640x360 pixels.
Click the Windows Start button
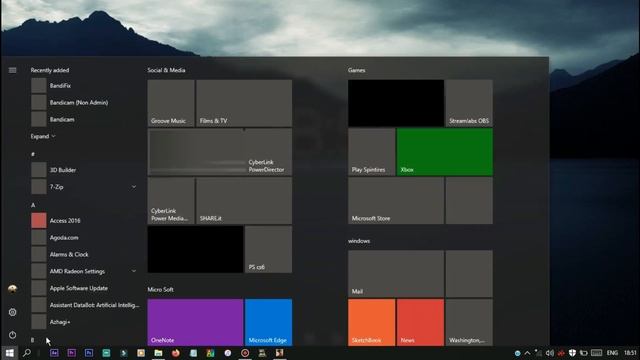point(9,353)
